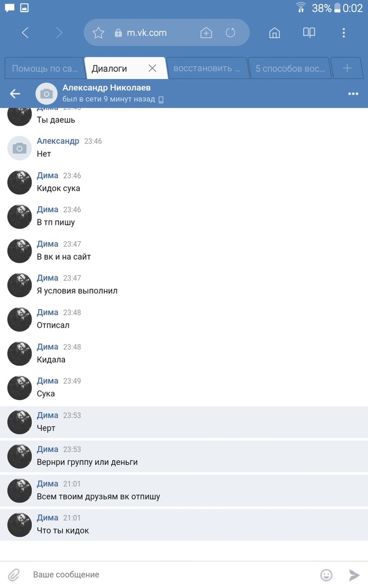368x588 pixels.
Task: Tap the browser forward arrow
Action: point(59,33)
